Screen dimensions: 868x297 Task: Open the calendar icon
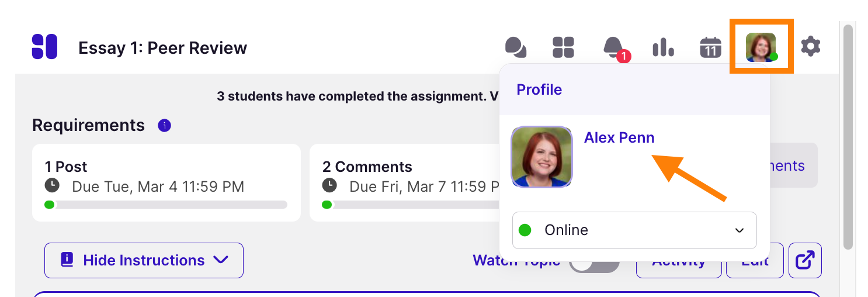click(710, 47)
